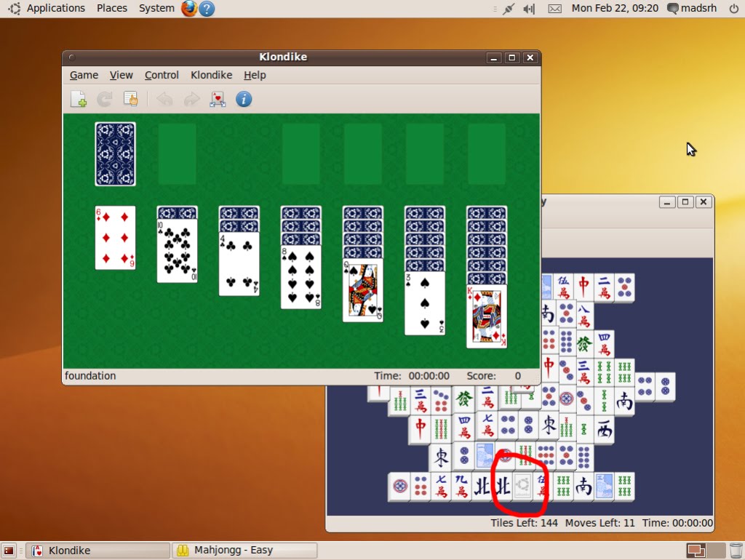Switch to Klondike in the taskbar
This screenshot has width=745, height=560.
click(97, 551)
